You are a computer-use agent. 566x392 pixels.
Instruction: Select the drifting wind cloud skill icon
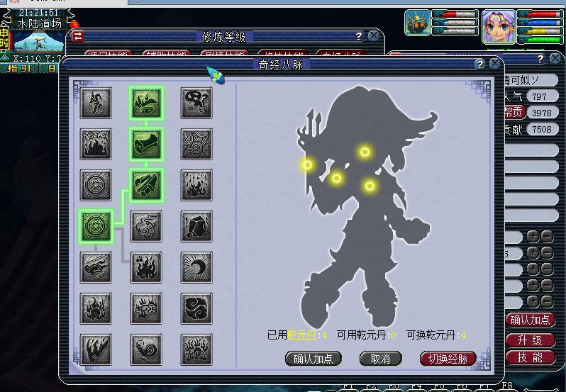[x=146, y=226]
